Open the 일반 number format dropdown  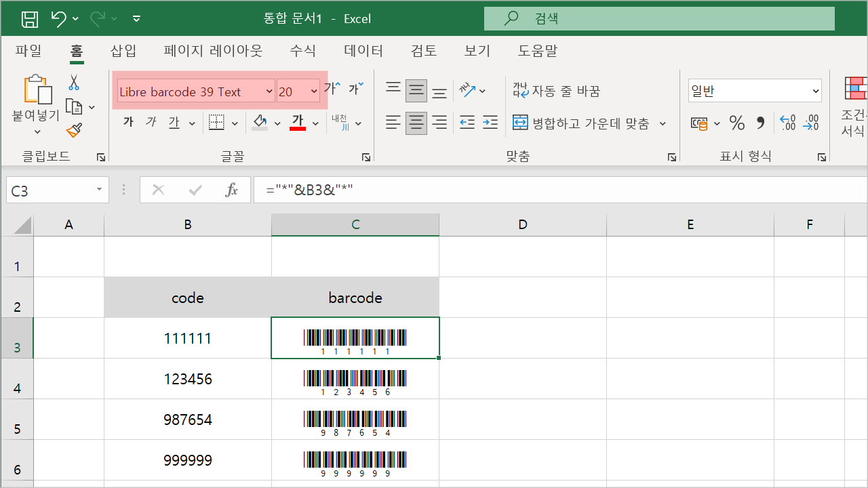click(x=815, y=91)
